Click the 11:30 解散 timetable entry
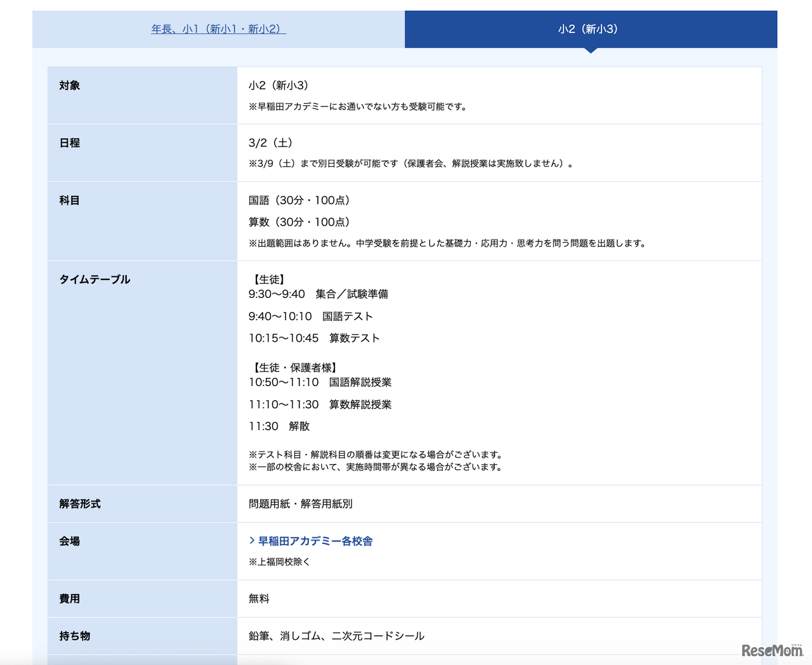The image size is (812, 665). coord(279,426)
